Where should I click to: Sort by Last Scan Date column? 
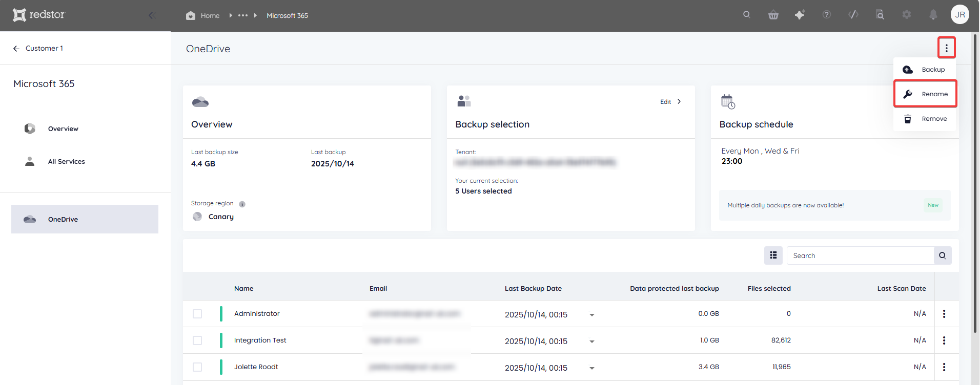902,289
